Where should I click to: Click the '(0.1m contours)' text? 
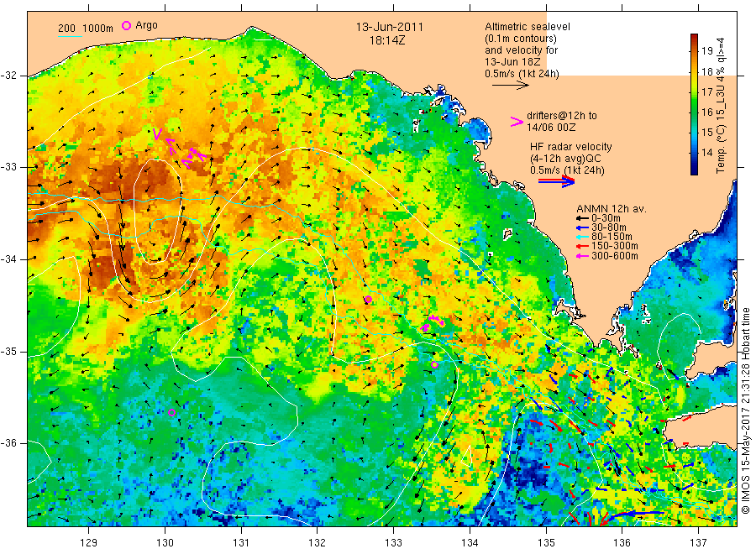[520, 39]
